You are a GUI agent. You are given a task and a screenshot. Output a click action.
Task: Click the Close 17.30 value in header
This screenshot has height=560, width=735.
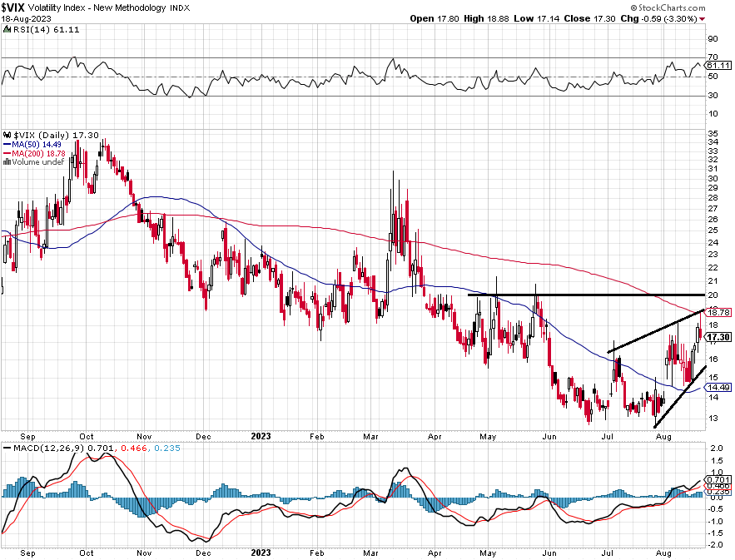click(x=589, y=18)
